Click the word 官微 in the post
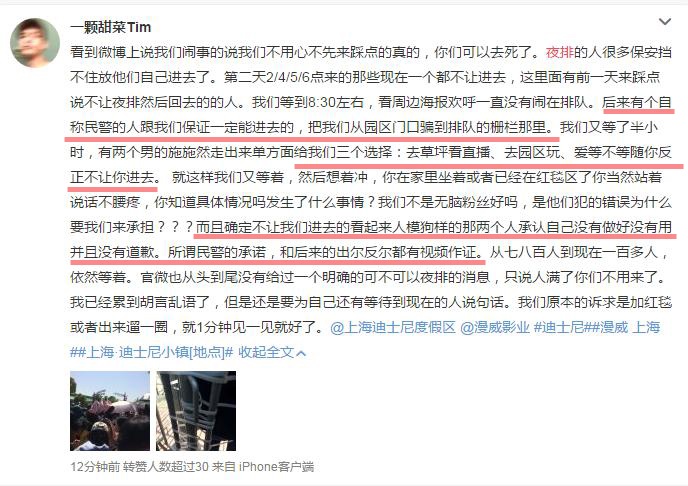 click(x=154, y=277)
